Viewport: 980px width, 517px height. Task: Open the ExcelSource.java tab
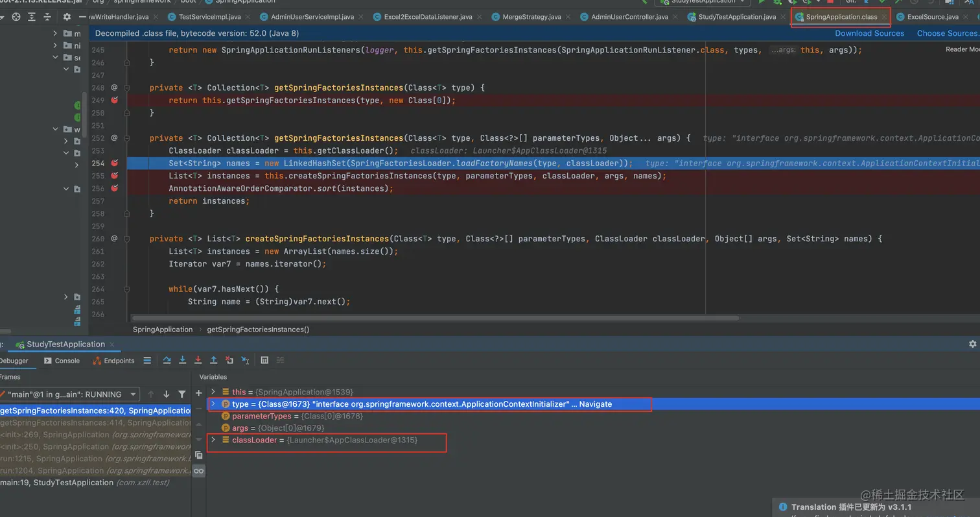(932, 17)
